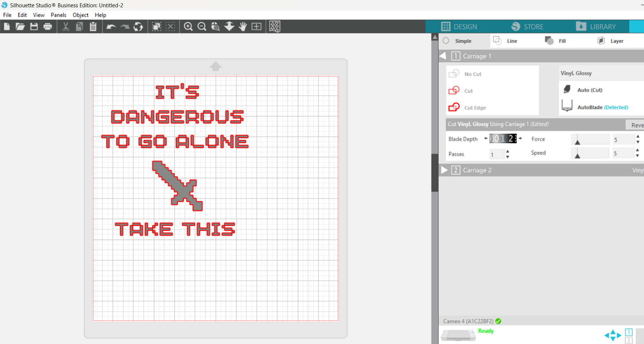Decrease the Passes value

click(508, 157)
